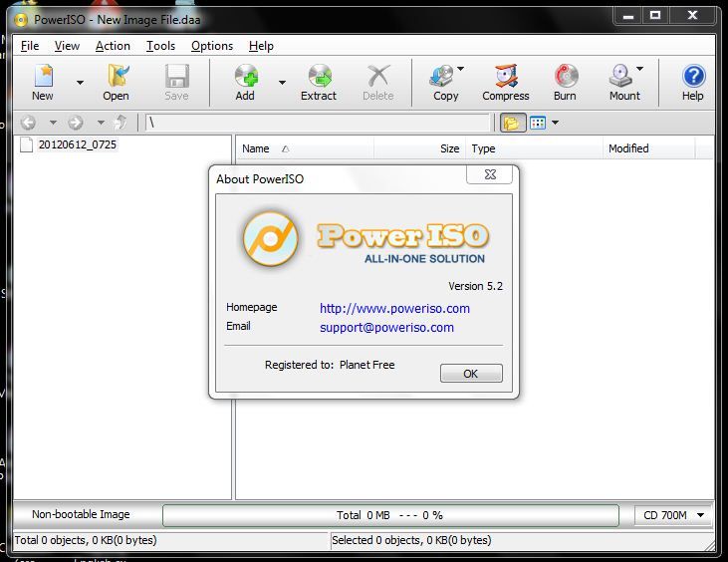This screenshot has height=562, width=728.
Task: Click the path address field
Action: pos(318,124)
